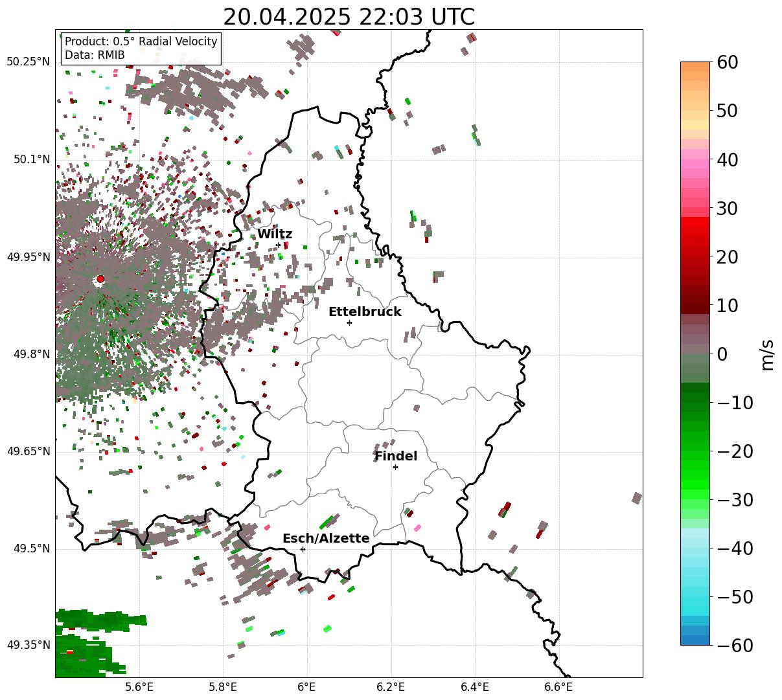Click the colorbar 20 tick label
This screenshot has height=700, width=782.
726,257
